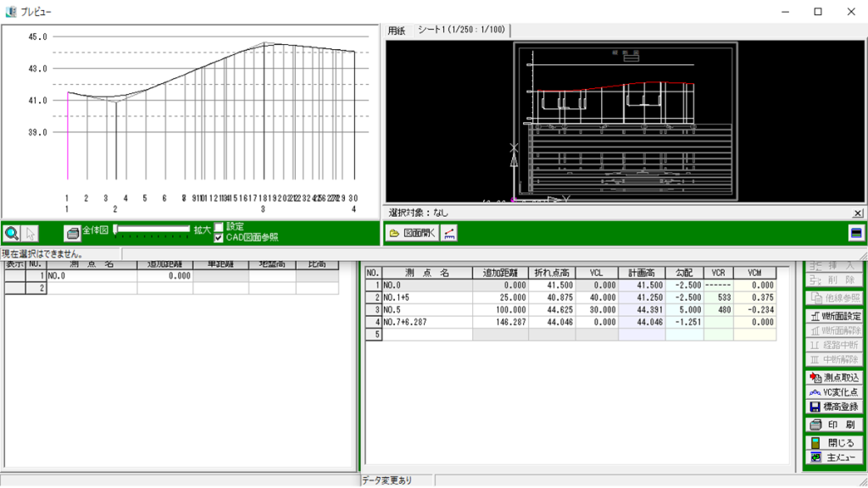This screenshot has width=868, height=488.
Task: Select the シート1 (1/250 : 1/100) tab
Action: (462, 30)
